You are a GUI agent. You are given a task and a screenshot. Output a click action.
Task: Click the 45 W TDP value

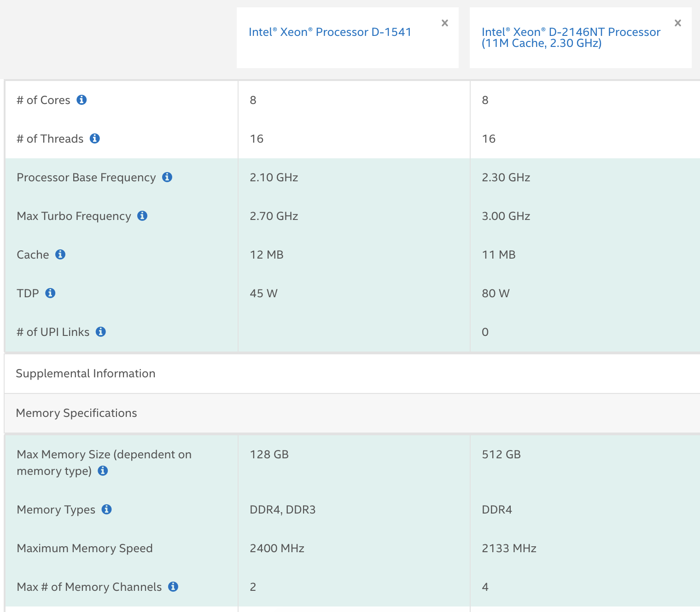pyautogui.click(x=264, y=293)
